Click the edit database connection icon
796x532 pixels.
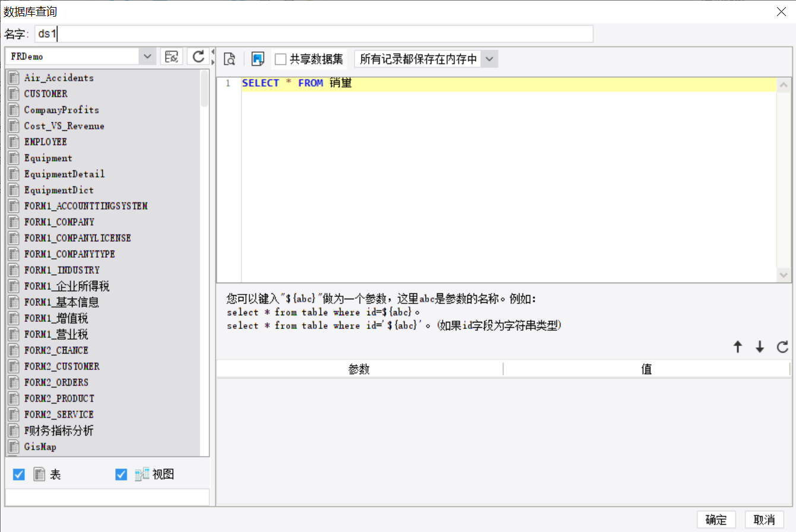click(x=172, y=56)
